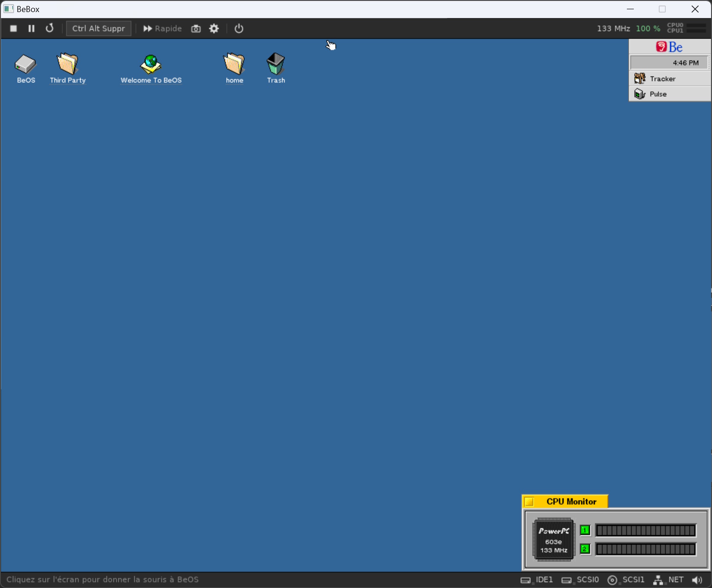Image resolution: width=712 pixels, height=588 pixels.
Task: Take a screenshot with the camera icon
Action: click(196, 29)
